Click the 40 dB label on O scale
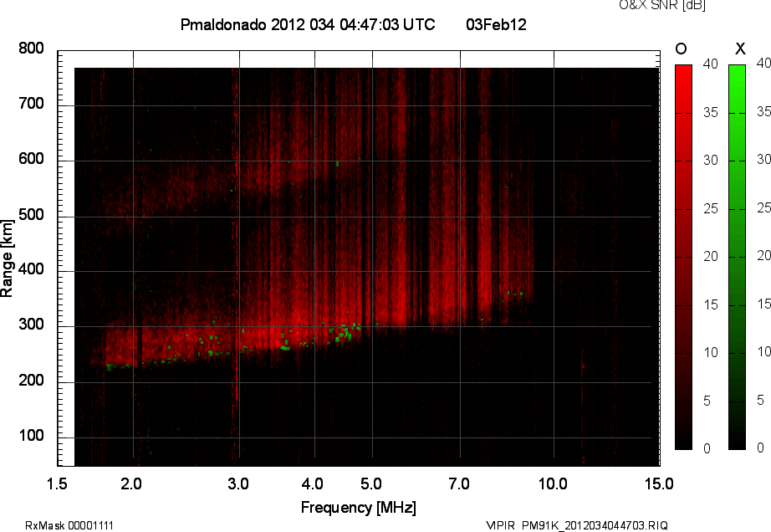The image size is (771, 532). 711,64
